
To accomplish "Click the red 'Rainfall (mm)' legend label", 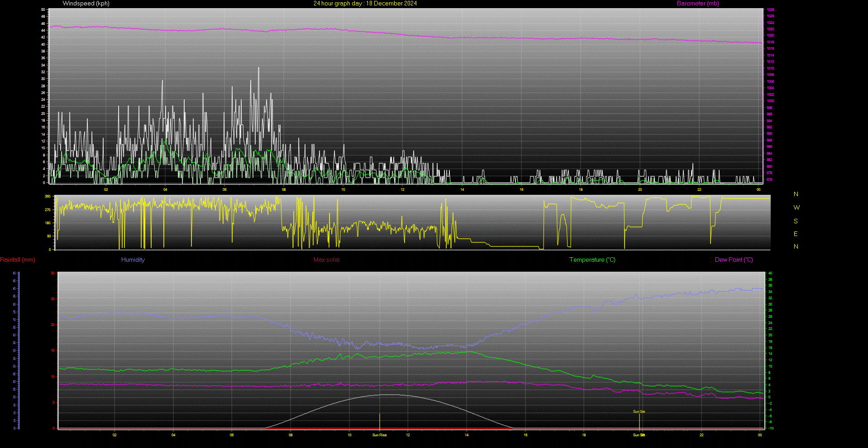I will 18,260.
